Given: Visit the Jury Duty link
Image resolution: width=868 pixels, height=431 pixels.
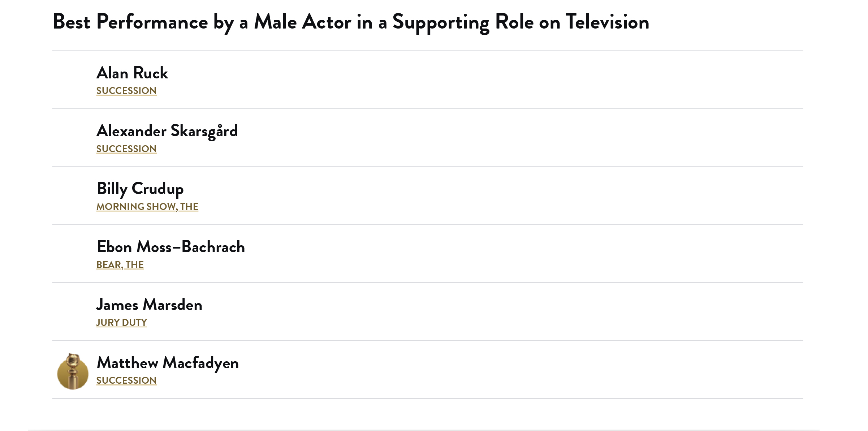Looking at the screenshot, I should click(x=121, y=323).
